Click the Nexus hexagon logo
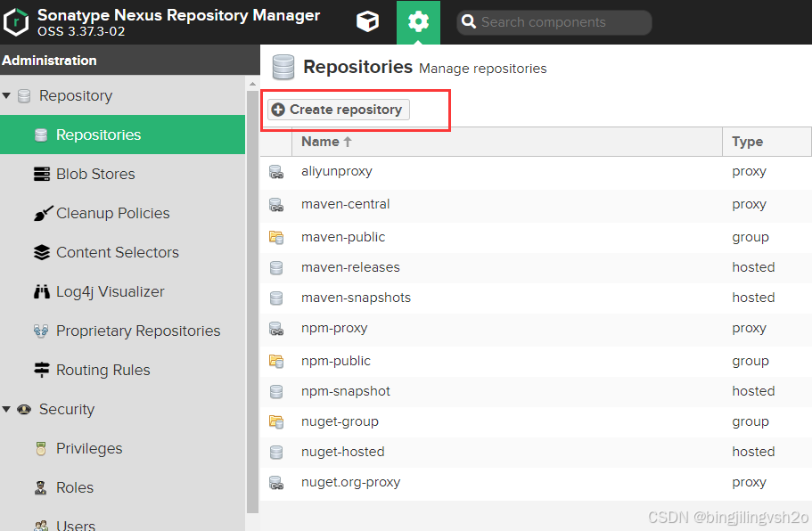812x531 pixels. (16, 22)
